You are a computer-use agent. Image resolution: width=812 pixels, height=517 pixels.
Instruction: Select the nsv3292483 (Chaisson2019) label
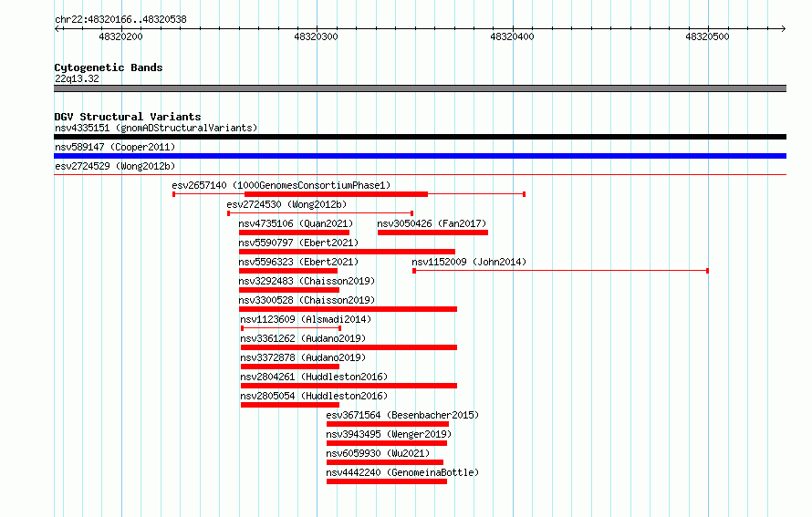click(x=307, y=281)
